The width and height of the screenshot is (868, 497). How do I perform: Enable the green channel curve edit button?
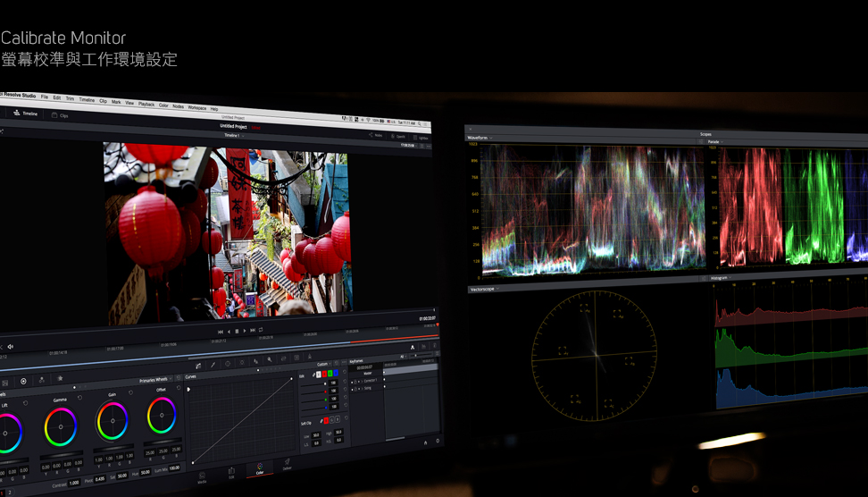click(330, 374)
